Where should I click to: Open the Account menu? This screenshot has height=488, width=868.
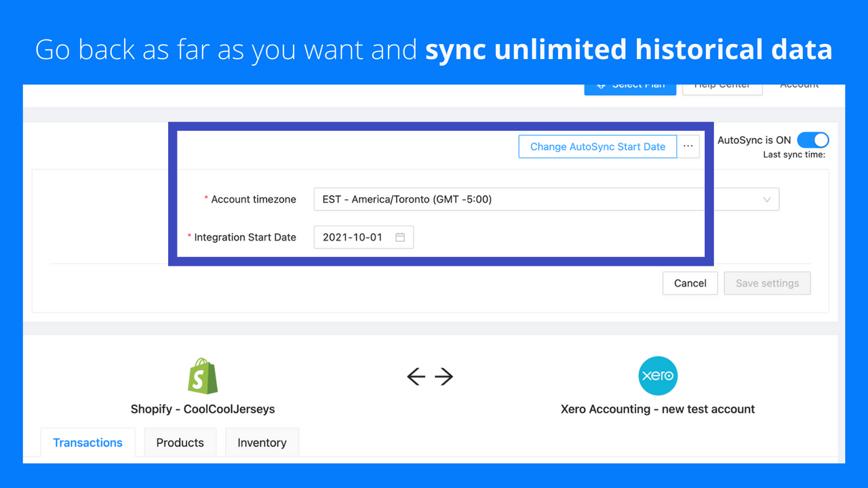799,84
